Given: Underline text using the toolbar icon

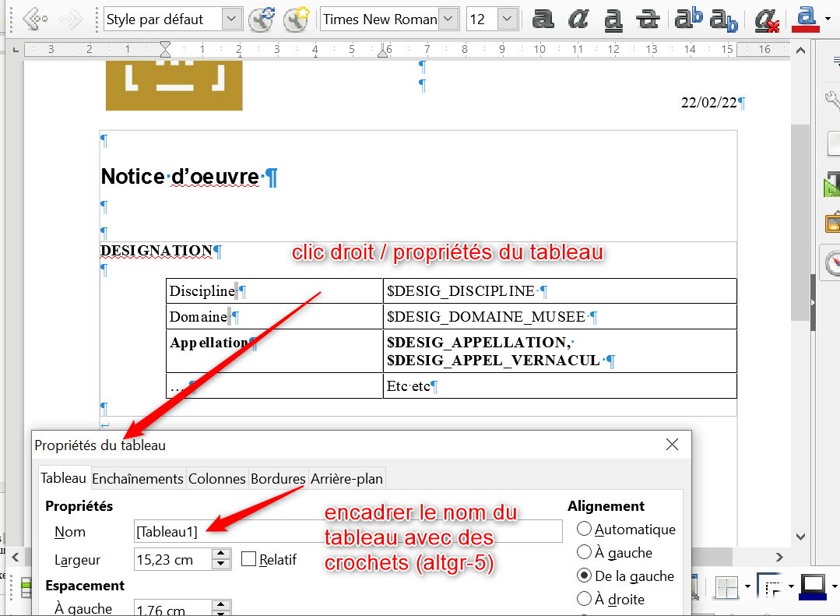Looking at the screenshot, I should [613, 19].
